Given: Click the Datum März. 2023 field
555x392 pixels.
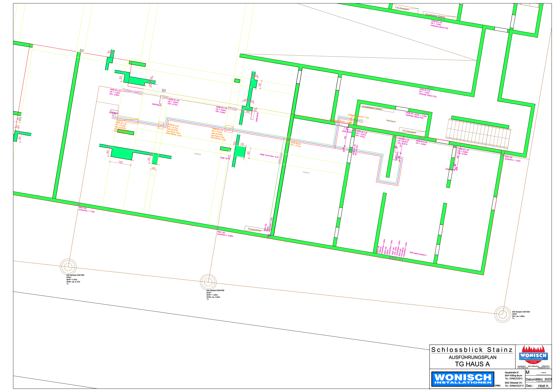Looking at the screenshot, I should (538, 379).
